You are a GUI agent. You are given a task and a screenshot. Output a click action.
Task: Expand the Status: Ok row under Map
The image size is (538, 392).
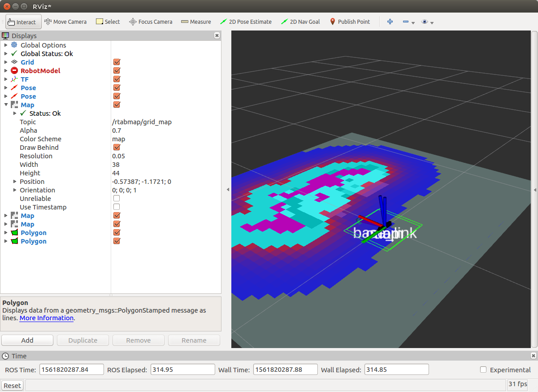15,113
